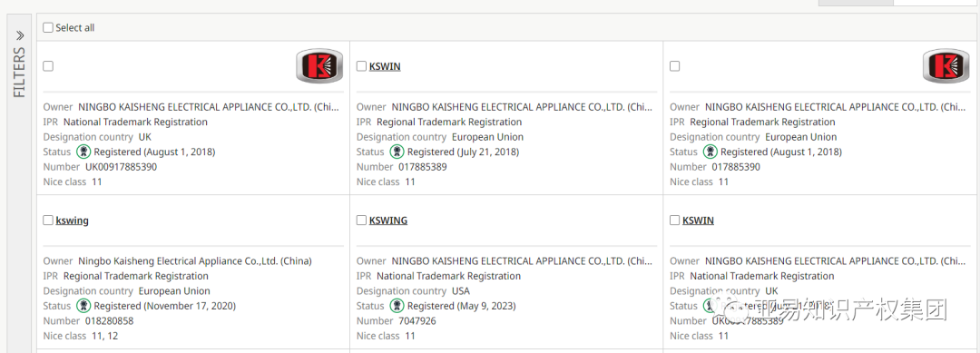Open the K logo thumbnail on UK card
This screenshot has height=353, width=980.
pyautogui.click(x=319, y=66)
